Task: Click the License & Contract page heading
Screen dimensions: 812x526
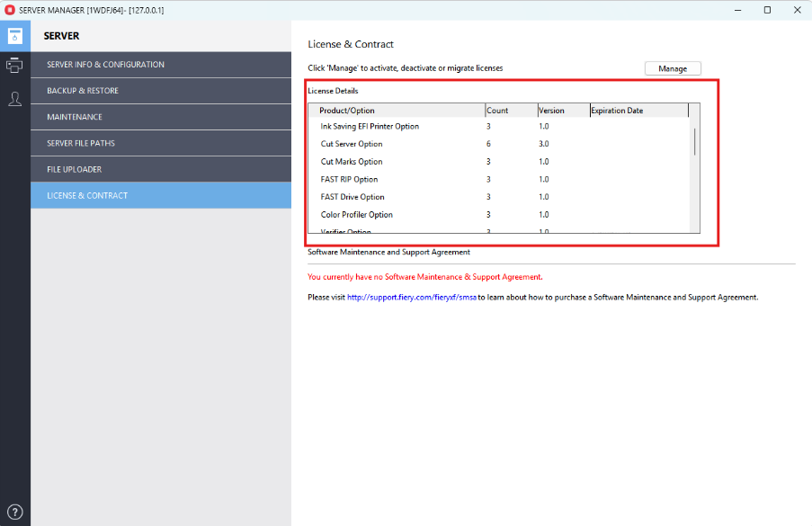Action: [351, 45]
